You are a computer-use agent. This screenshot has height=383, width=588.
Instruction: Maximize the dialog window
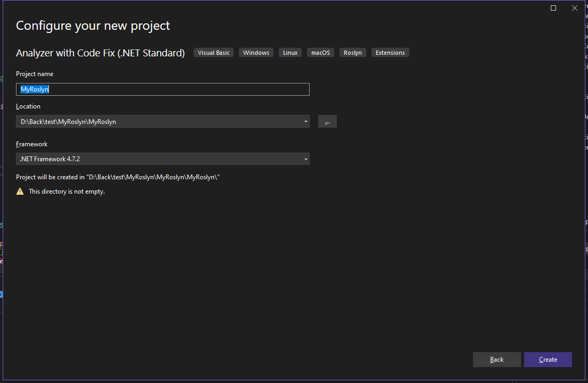tap(553, 8)
